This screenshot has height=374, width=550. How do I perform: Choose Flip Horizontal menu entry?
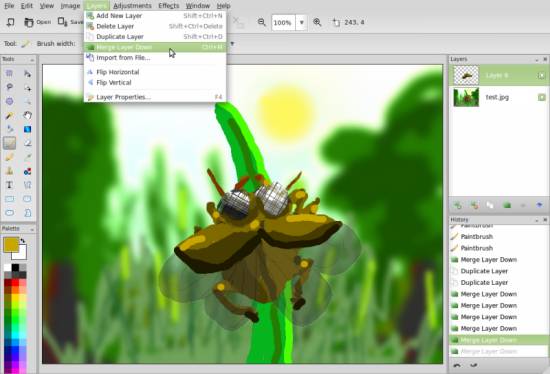155,72
